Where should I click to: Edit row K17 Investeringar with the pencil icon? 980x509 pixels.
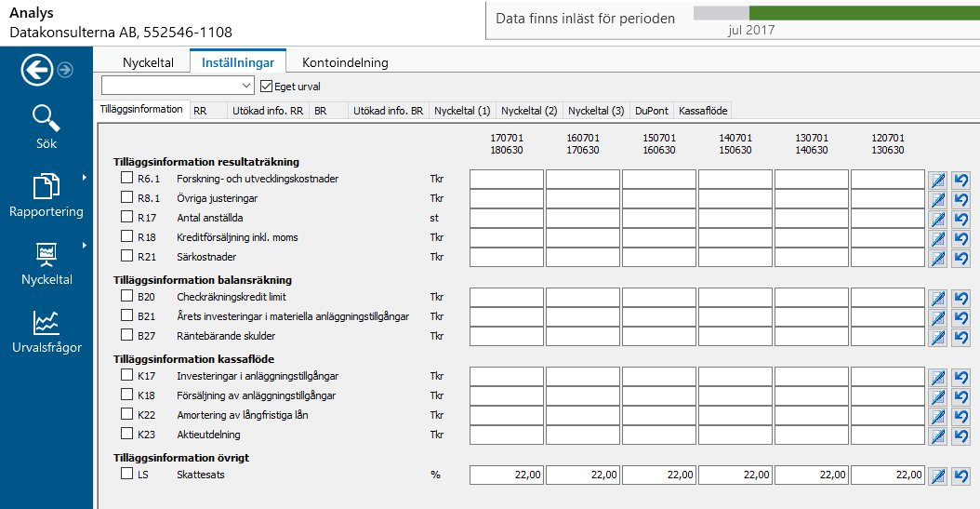[x=937, y=377]
